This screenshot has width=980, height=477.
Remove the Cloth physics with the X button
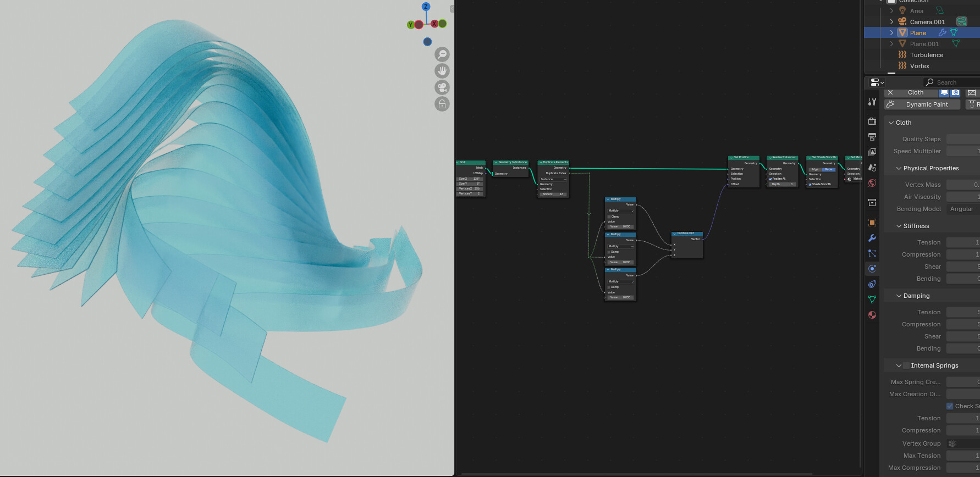point(890,92)
